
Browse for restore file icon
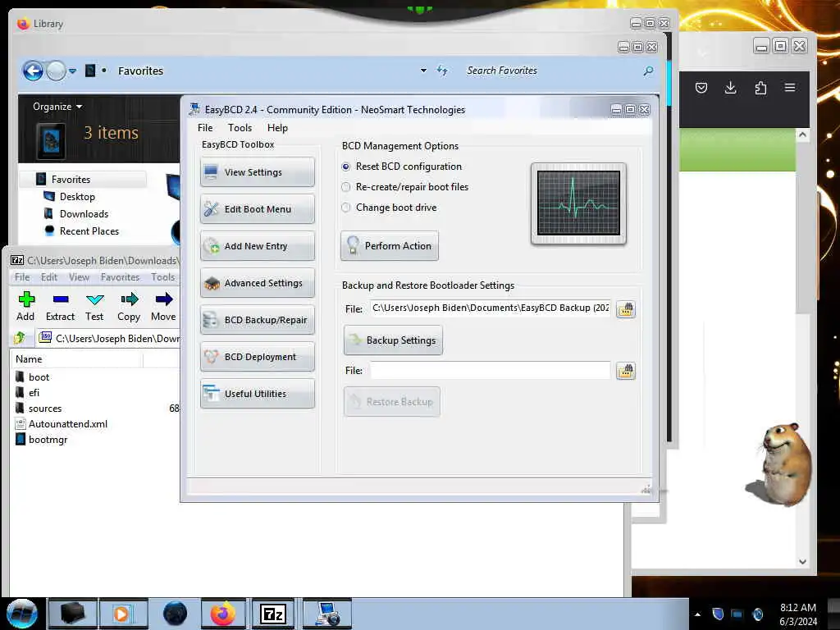click(626, 371)
